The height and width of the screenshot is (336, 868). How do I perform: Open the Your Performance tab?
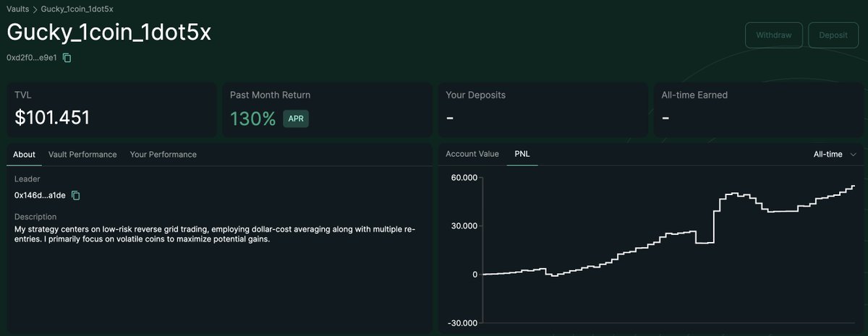(163, 155)
